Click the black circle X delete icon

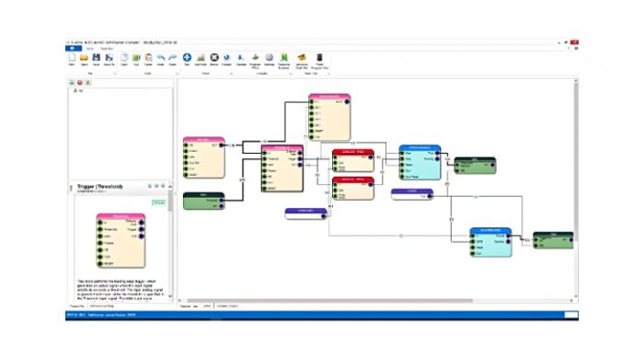pyautogui.click(x=214, y=57)
